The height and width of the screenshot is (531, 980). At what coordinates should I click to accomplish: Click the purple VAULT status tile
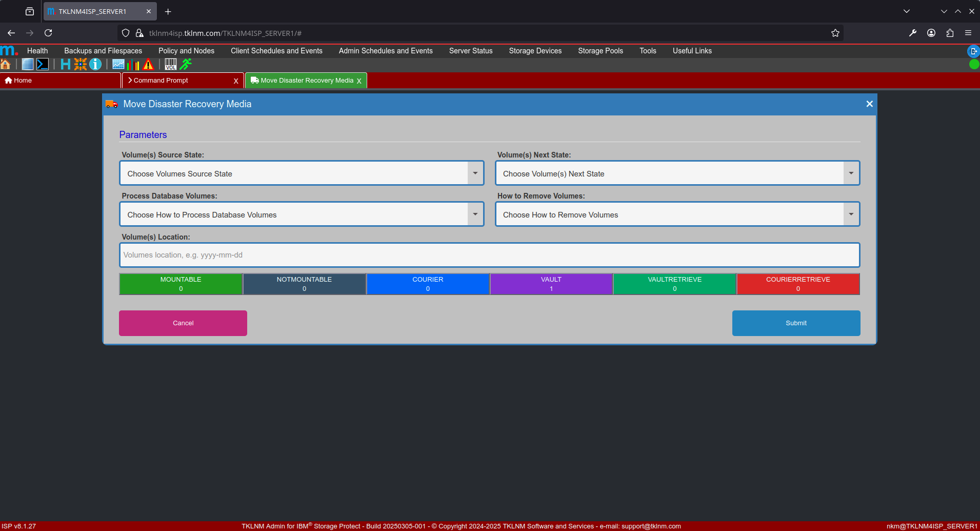[551, 284]
